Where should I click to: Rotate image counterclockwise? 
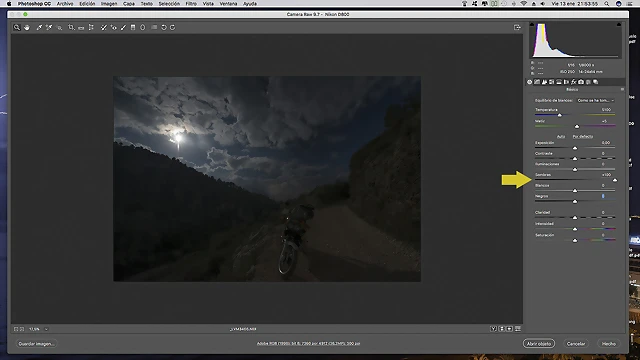click(x=163, y=27)
